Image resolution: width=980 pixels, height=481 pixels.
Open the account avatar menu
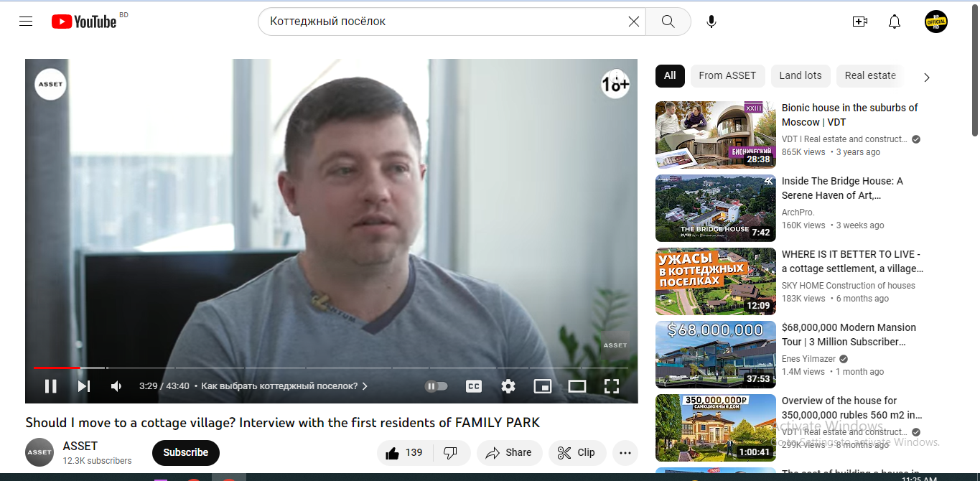[x=936, y=22]
